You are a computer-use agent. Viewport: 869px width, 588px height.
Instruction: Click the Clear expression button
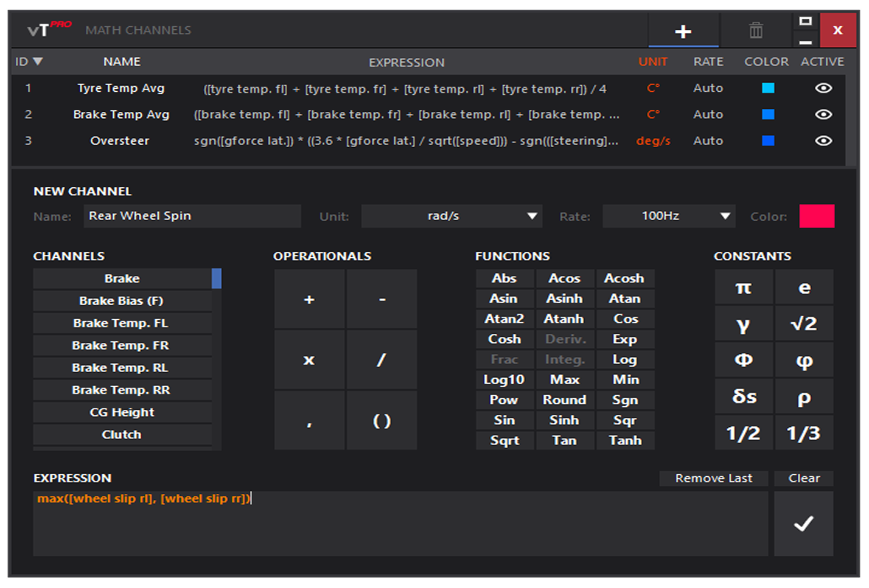(803, 479)
